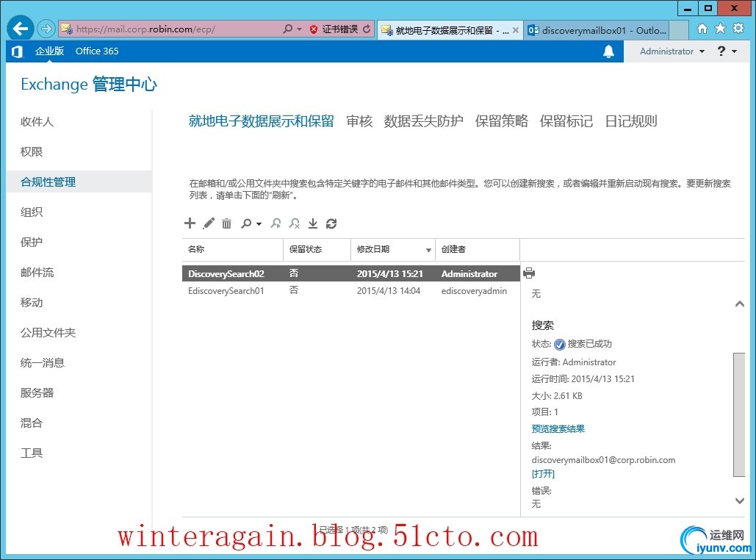Open 公用文件夹 in left navigation
Image resolution: width=756 pixels, height=560 pixels.
[48, 333]
